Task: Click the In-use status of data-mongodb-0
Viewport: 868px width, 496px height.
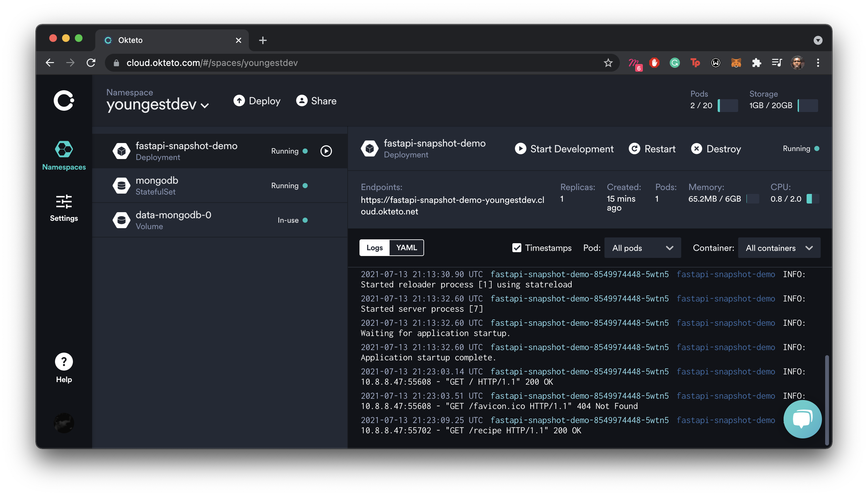Action: click(x=292, y=220)
